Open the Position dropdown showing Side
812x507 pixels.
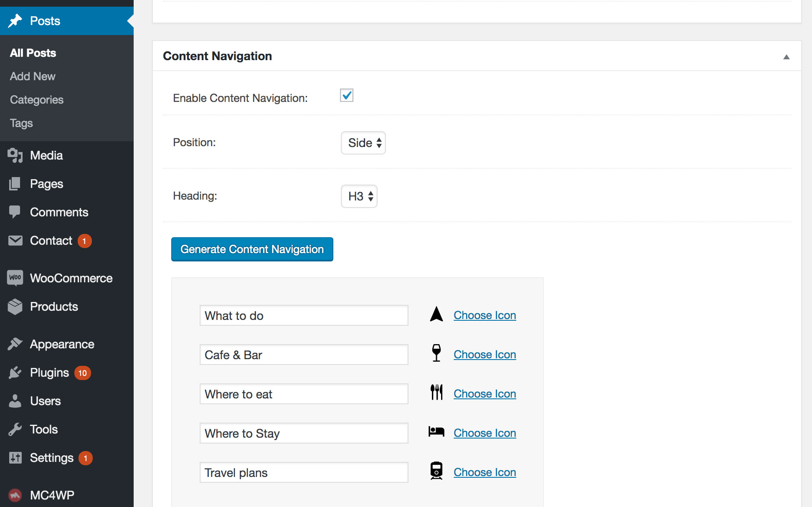pyautogui.click(x=363, y=143)
